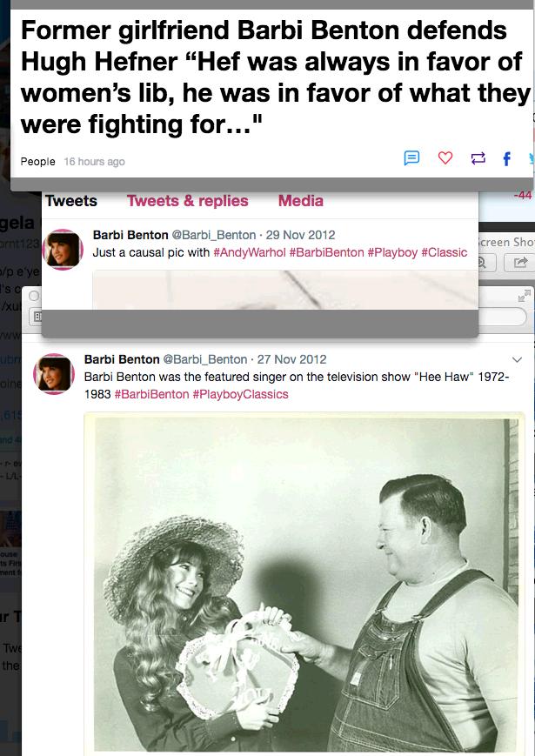Open the #Playboy hashtag
The width and height of the screenshot is (535, 756).
[x=392, y=252]
